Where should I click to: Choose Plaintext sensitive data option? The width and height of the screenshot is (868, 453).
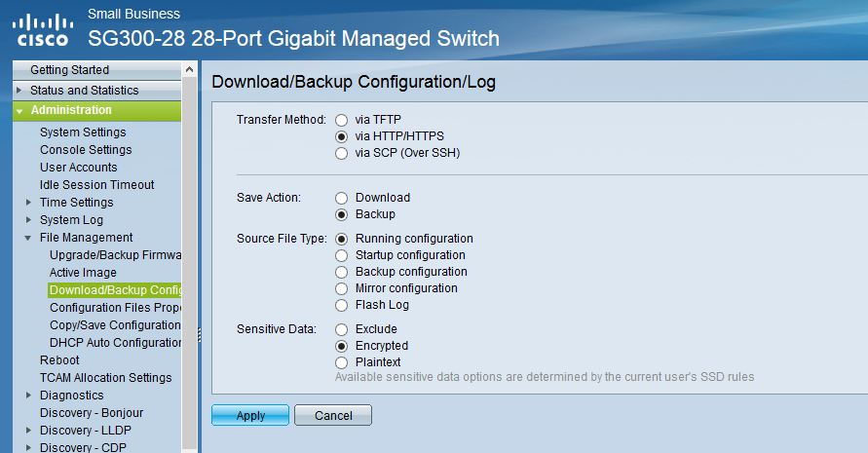pyautogui.click(x=341, y=362)
